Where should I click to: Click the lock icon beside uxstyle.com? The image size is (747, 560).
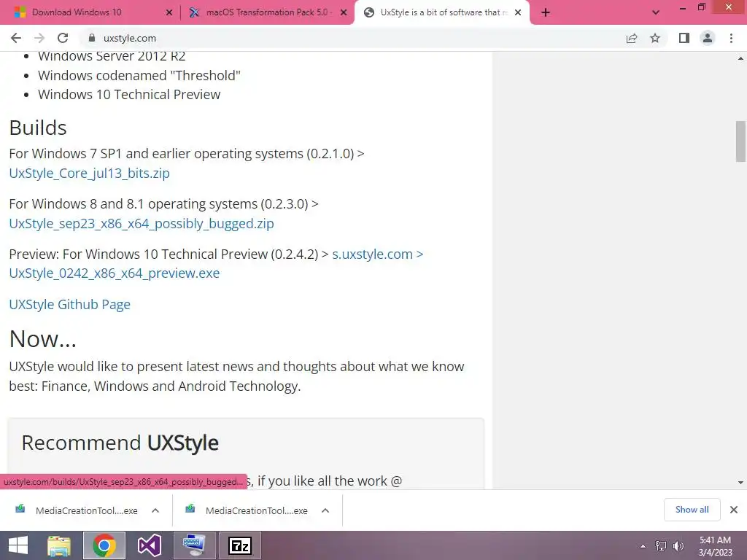[x=92, y=38]
